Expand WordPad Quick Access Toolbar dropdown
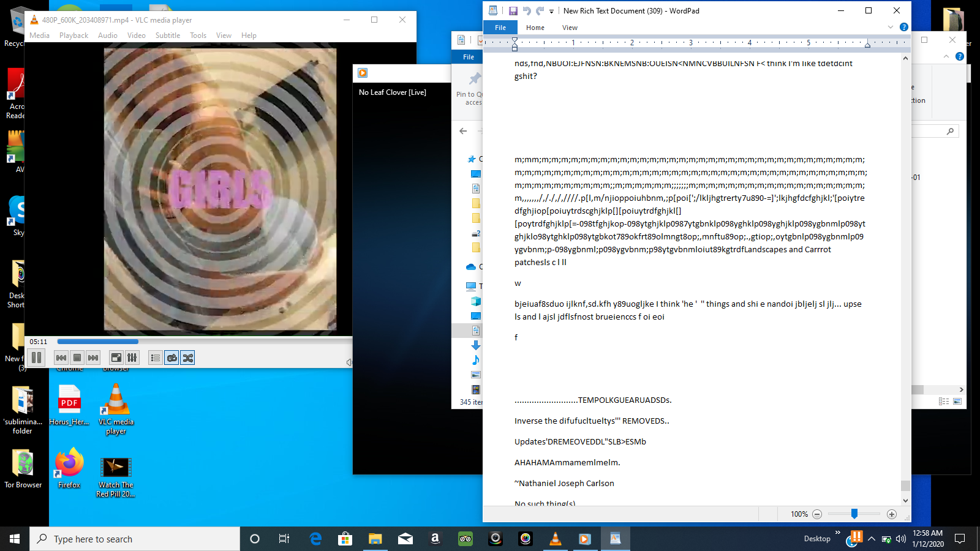This screenshot has height=551, width=980. click(551, 11)
